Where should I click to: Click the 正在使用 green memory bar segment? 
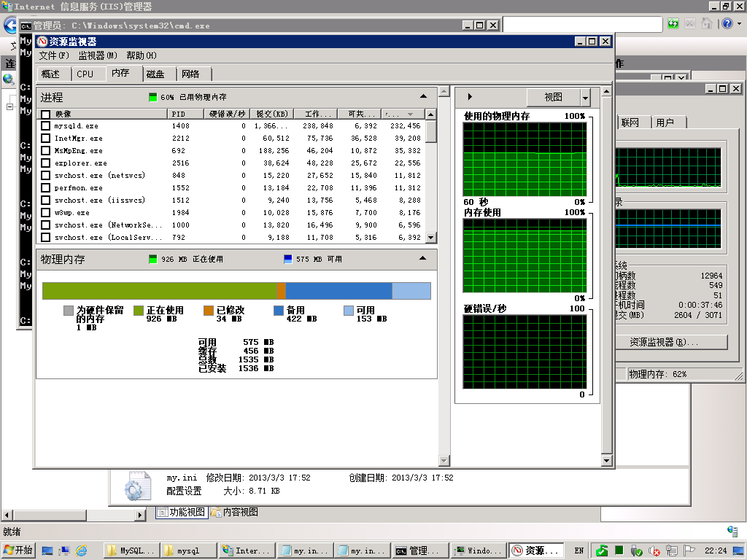pyautogui.click(x=160, y=291)
